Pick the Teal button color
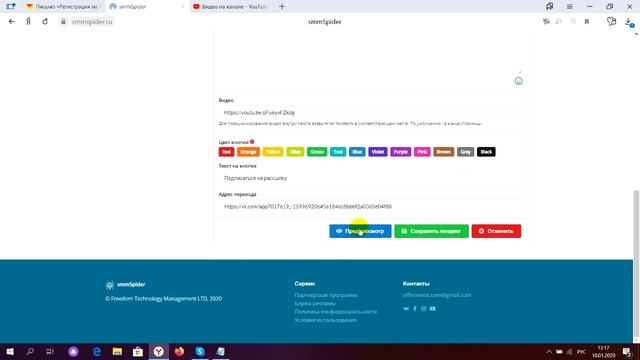The height and width of the screenshot is (360, 640). 338,152
